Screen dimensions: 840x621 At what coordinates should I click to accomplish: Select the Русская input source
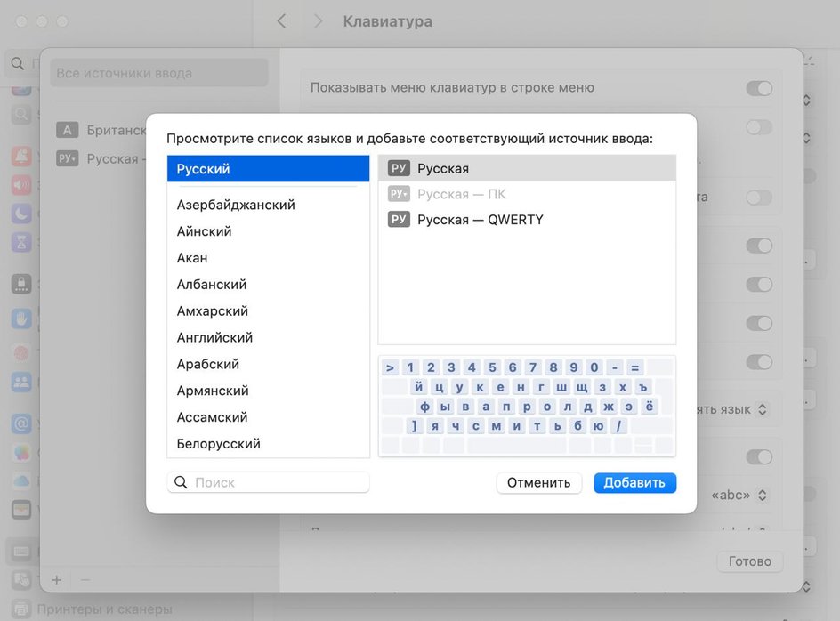pos(527,168)
